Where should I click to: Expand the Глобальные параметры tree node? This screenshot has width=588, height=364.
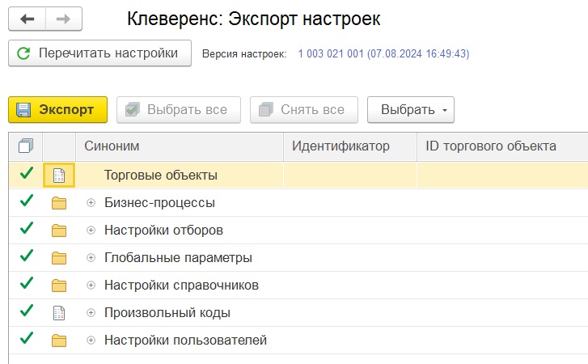(x=91, y=258)
